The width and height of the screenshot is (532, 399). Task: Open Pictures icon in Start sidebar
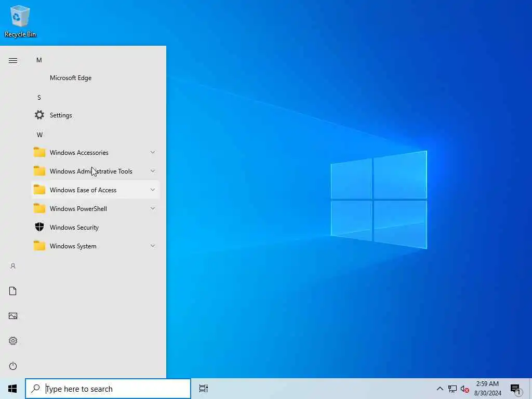pos(13,316)
